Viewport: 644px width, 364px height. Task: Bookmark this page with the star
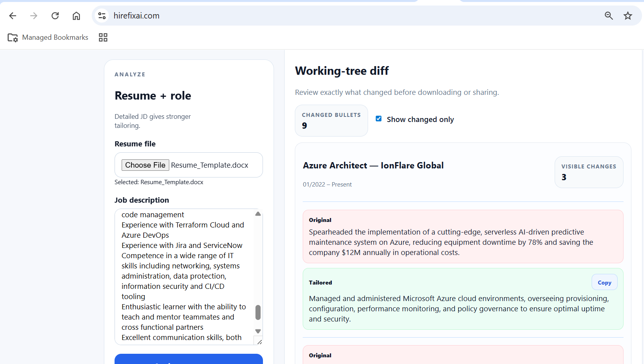(628, 16)
